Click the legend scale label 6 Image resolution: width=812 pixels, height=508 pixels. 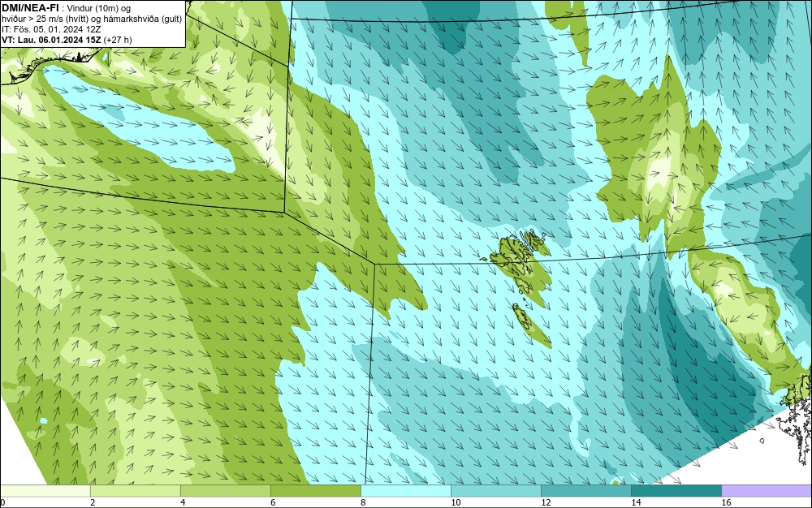tap(273, 502)
